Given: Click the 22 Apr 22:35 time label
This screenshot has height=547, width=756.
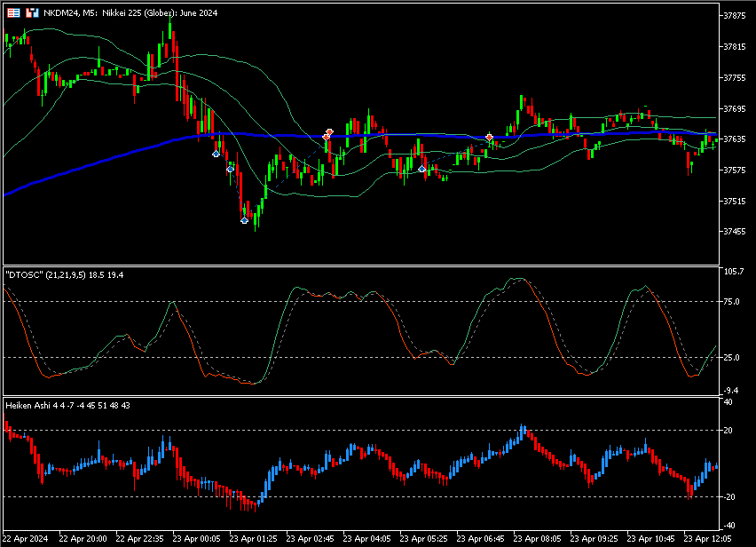Looking at the screenshot, I should point(140,539).
